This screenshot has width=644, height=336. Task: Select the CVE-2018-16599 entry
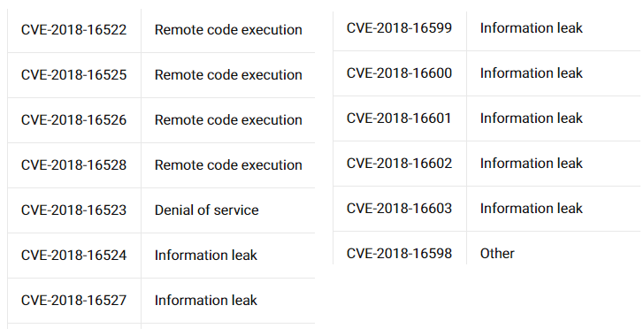(399, 28)
